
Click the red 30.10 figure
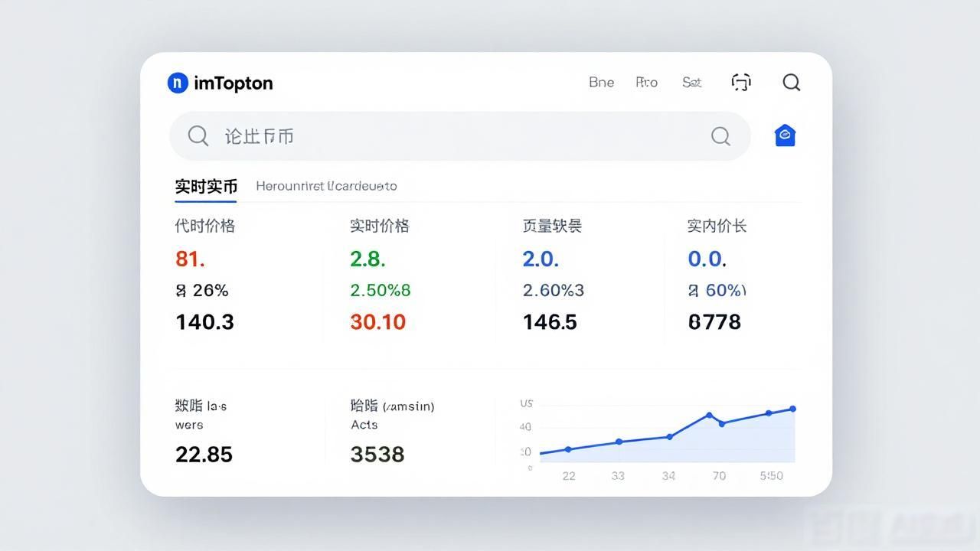point(377,321)
